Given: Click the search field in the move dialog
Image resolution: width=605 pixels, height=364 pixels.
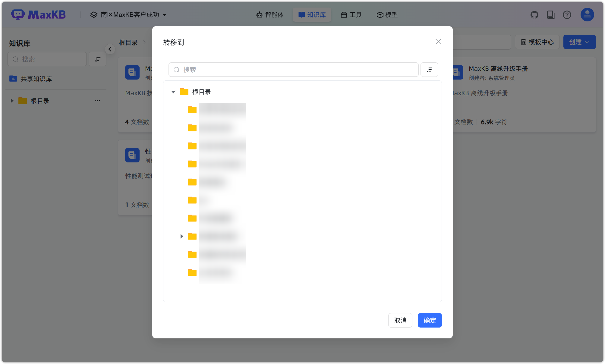Looking at the screenshot, I should 293,70.
